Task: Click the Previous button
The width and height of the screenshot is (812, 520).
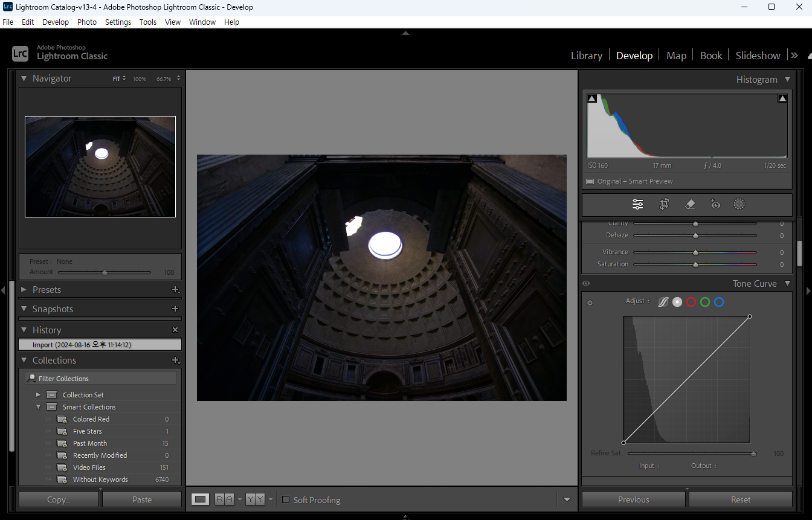Action: pos(634,499)
